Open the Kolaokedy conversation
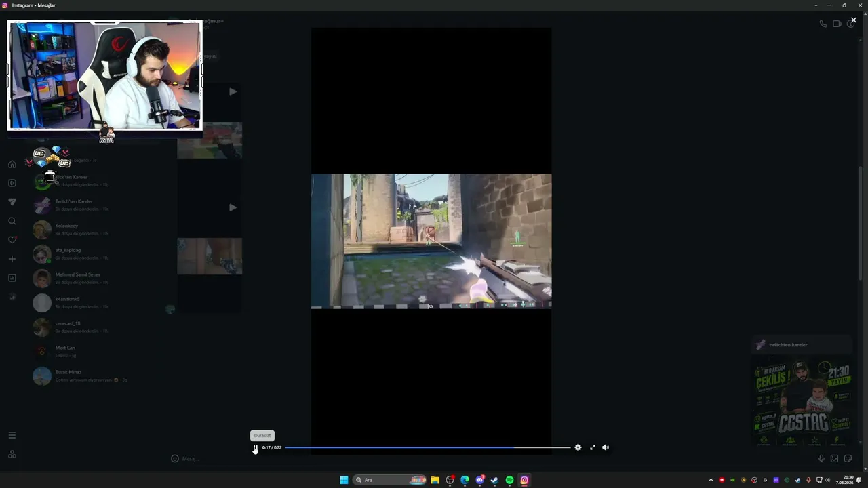The width and height of the screenshot is (868, 488). click(x=95, y=230)
